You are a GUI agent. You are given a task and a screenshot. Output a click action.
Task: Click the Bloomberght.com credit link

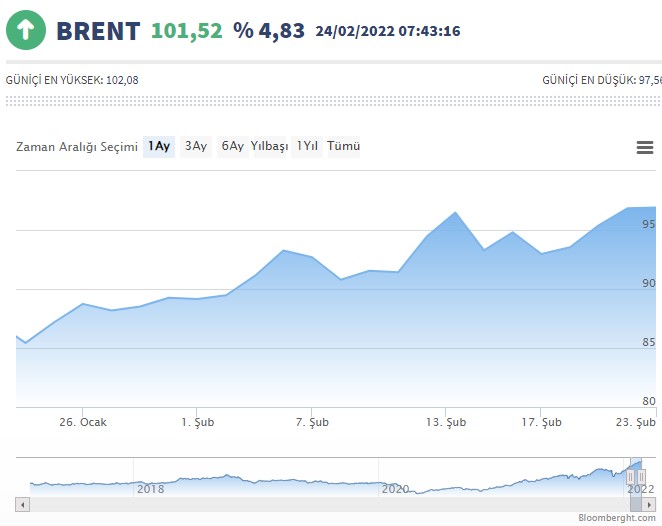click(618, 517)
